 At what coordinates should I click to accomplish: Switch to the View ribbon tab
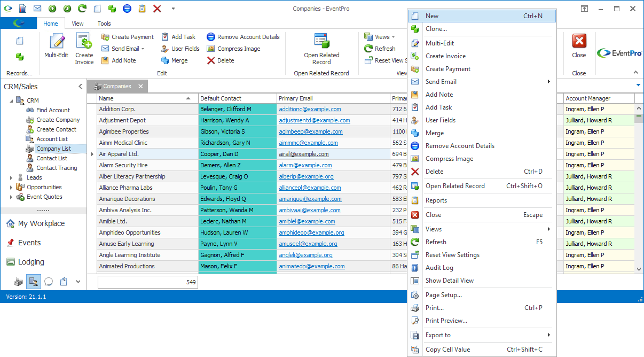77,24
